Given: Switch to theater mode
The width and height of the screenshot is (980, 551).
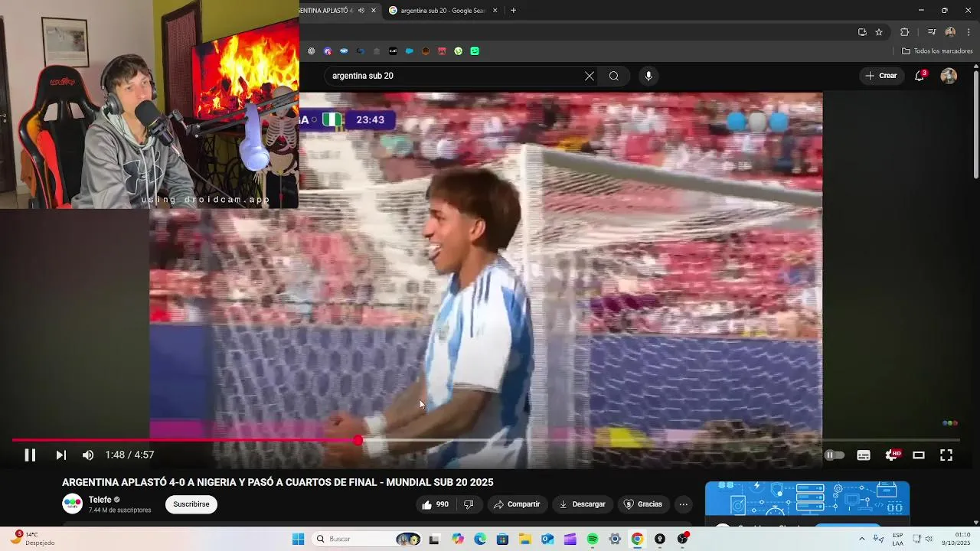Looking at the screenshot, I should 919,455.
